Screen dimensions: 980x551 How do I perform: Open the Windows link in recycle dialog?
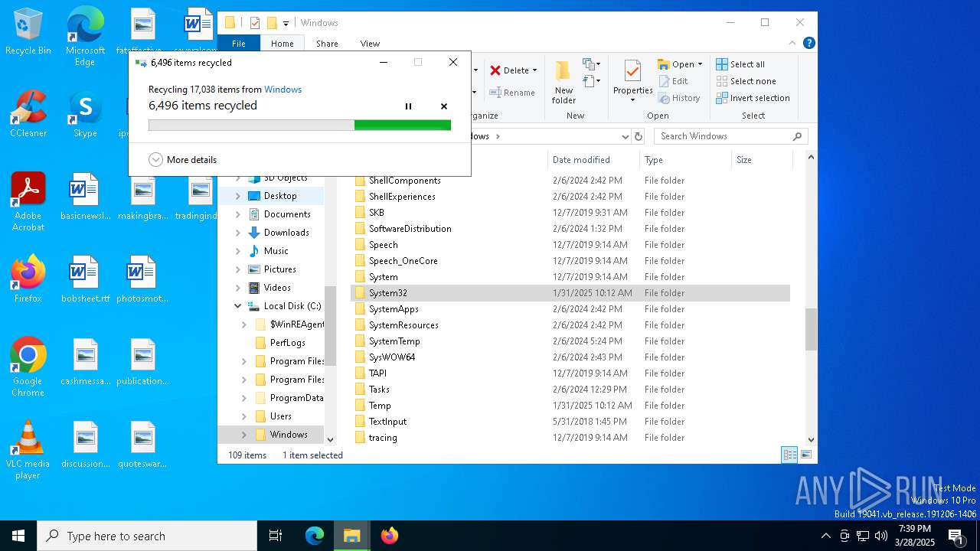click(x=283, y=90)
